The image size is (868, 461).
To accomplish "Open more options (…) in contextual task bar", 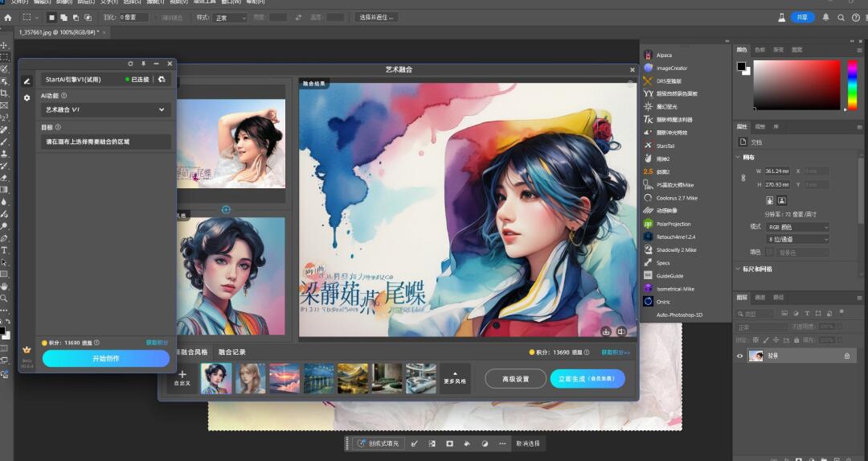I will tap(502, 443).
